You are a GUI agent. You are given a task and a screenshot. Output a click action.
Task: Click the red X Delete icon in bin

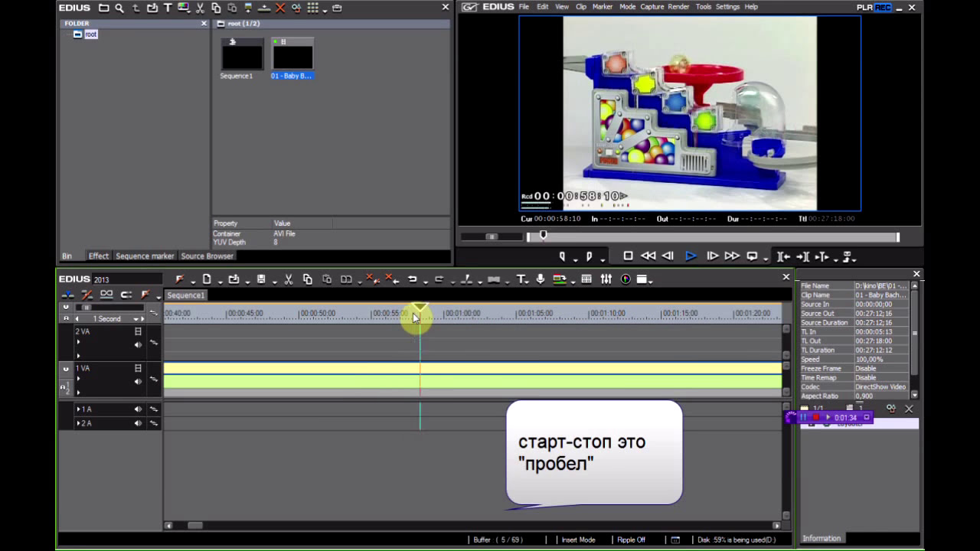tap(280, 8)
